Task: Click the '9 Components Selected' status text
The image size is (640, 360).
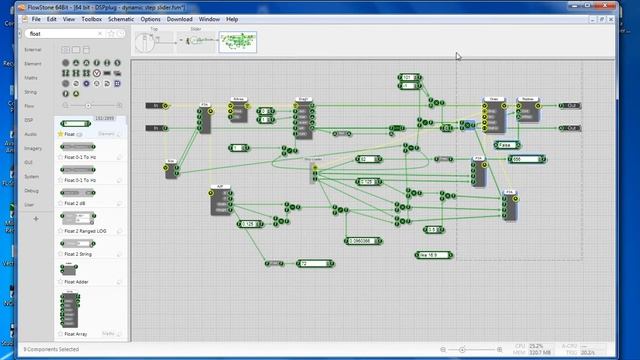Action: pos(51,349)
